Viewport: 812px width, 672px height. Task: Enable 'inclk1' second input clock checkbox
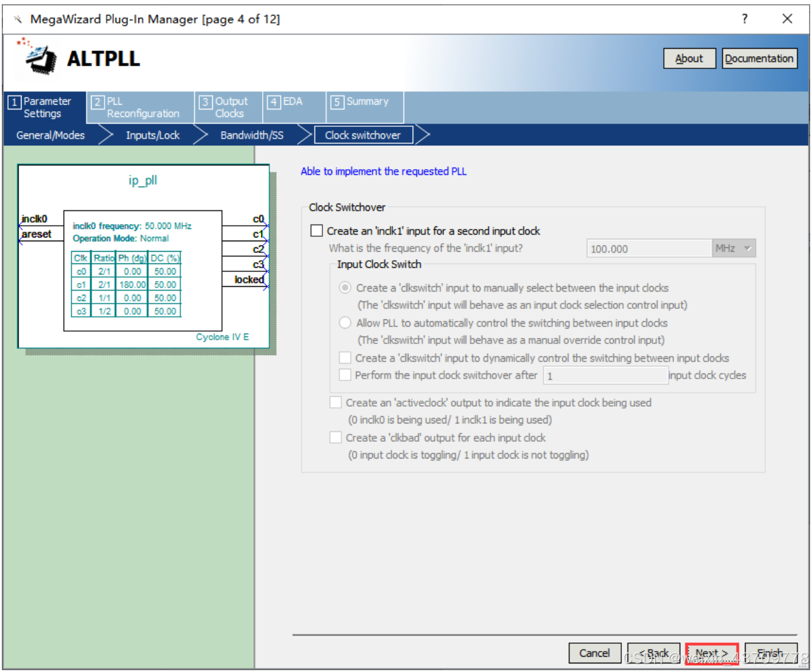[x=317, y=231]
